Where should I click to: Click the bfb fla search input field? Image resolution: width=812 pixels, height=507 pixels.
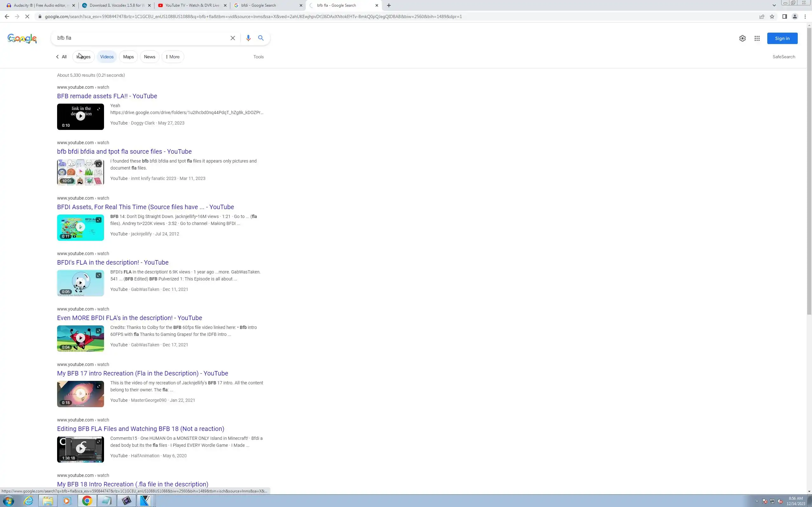[x=141, y=38]
